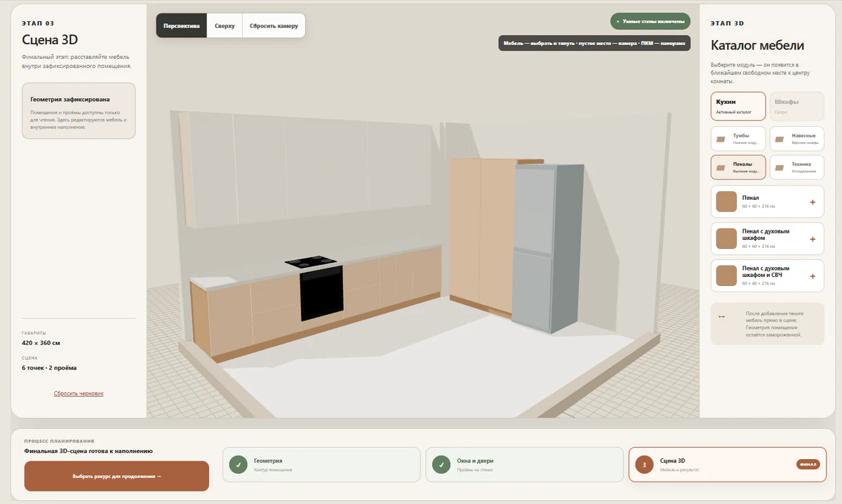
Task: Switch to Перспектива camera view
Action: pos(182,25)
